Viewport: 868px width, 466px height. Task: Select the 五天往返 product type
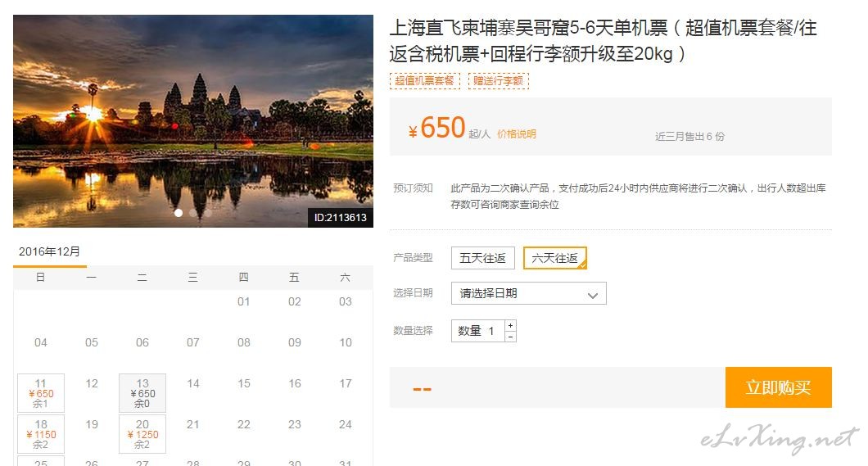482,258
